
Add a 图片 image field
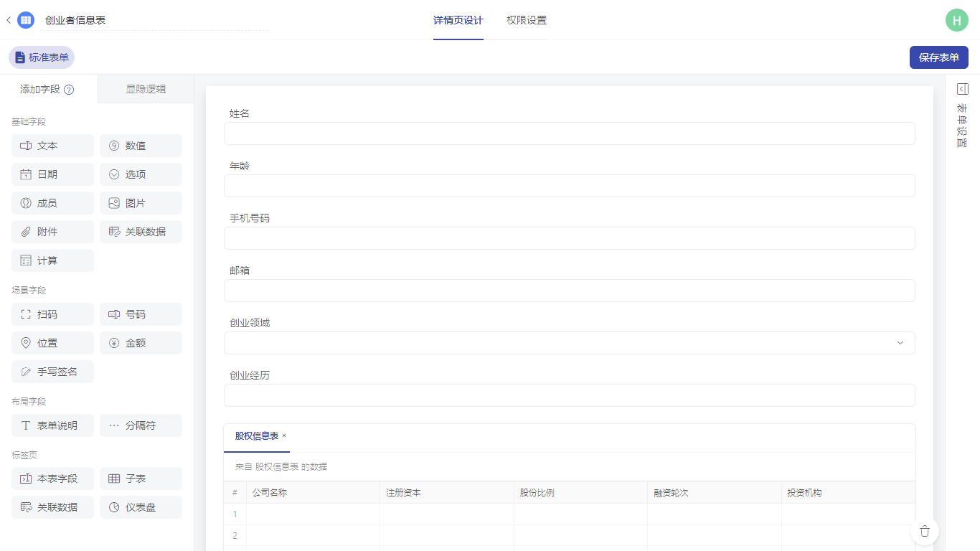click(x=141, y=203)
